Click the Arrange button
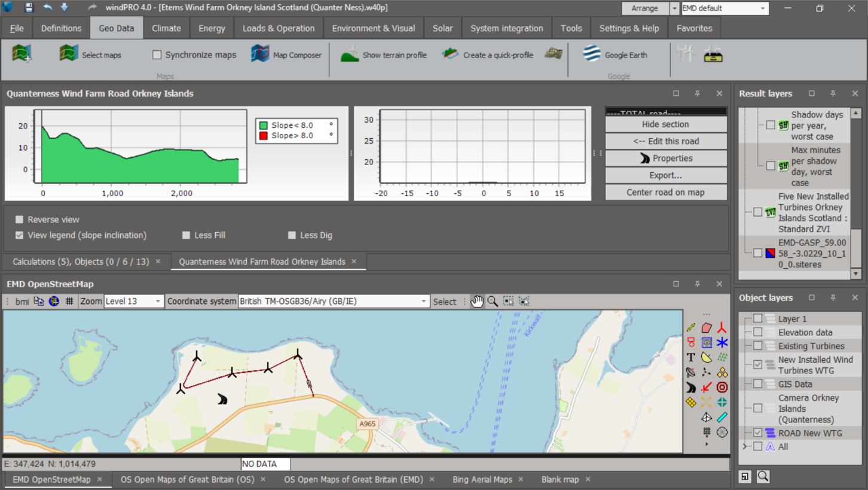Image resolution: width=868 pixels, height=490 pixels. pyautogui.click(x=645, y=8)
